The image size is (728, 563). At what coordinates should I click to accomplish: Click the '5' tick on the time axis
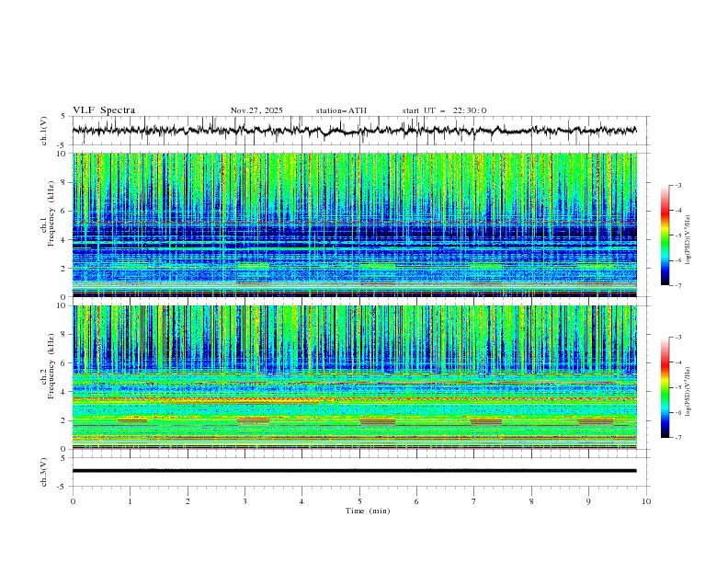(x=359, y=501)
